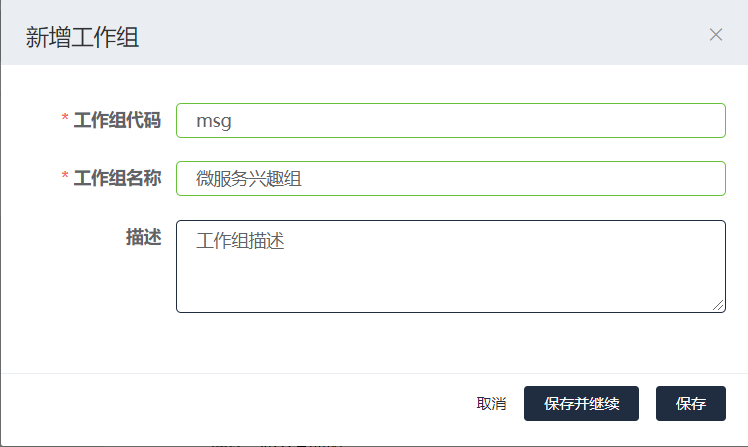This screenshot has width=748, height=447.
Task: Cancel with the 取消 link
Action: point(491,404)
